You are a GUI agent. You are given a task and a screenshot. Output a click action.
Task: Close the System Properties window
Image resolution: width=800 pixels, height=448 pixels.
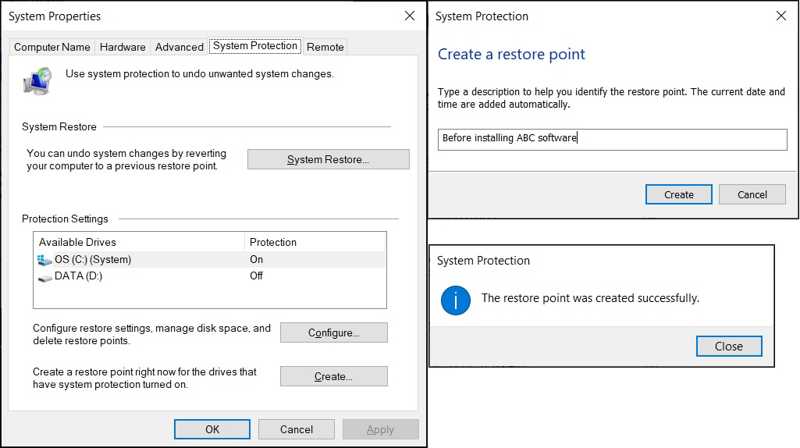click(x=409, y=16)
